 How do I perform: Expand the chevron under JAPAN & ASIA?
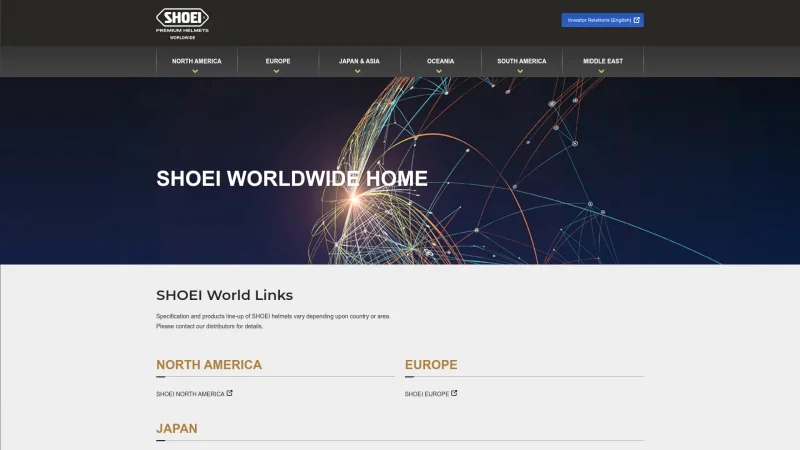[x=358, y=71]
